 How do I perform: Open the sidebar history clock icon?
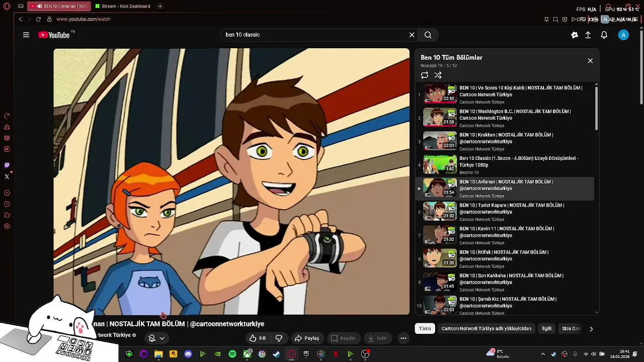[x=7, y=204]
